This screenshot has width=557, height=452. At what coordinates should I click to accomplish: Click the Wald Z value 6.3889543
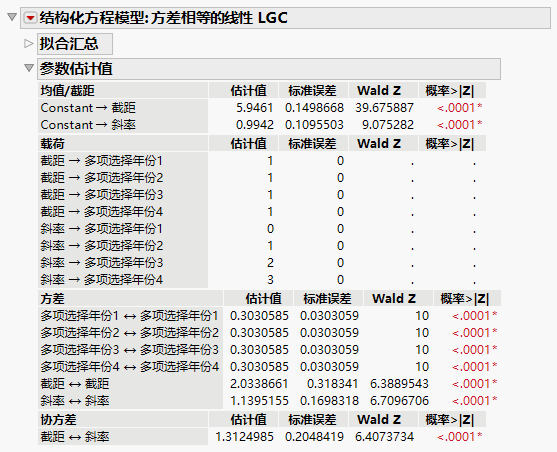click(x=399, y=384)
